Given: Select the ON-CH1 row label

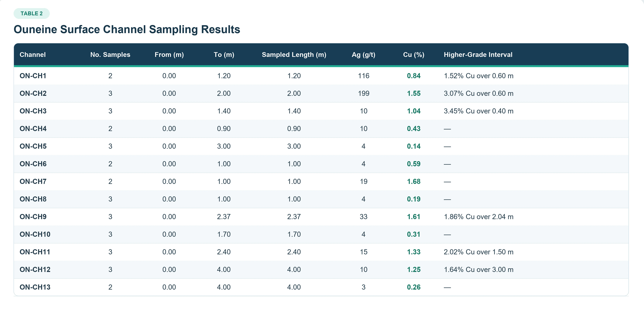Looking at the screenshot, I should point(33,76).
